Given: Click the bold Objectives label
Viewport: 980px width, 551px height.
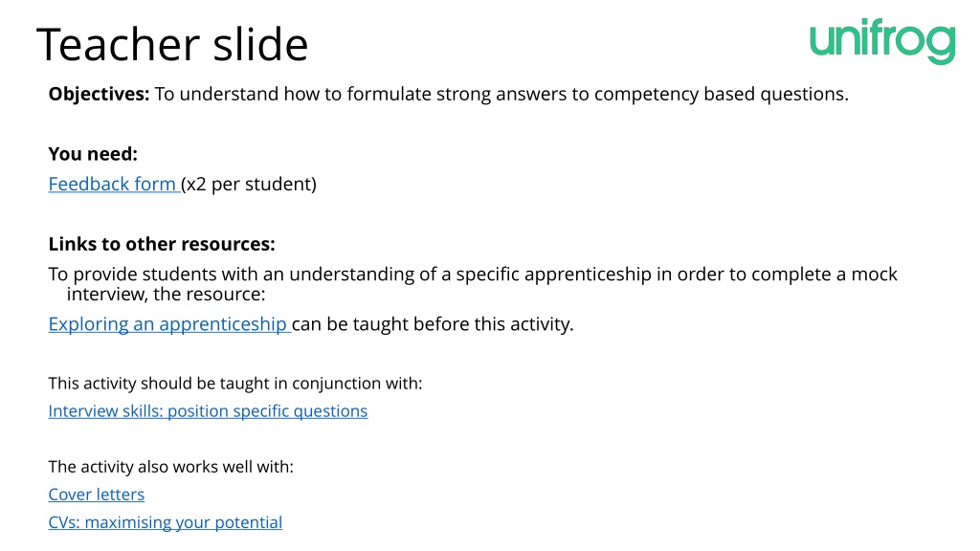Looking at the screenshot, I should (99, 95).
